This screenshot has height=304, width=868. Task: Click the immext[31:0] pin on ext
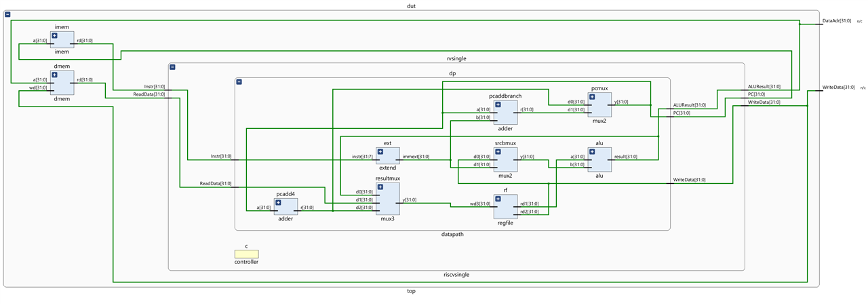coord(416,157)
